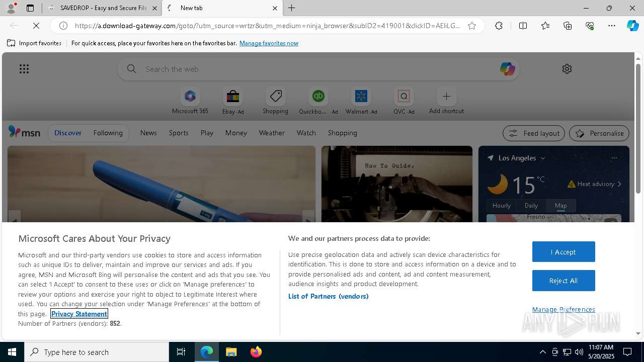Open a new browser tab with plus
Screen dimensions: 644x362
pos(292,8)
